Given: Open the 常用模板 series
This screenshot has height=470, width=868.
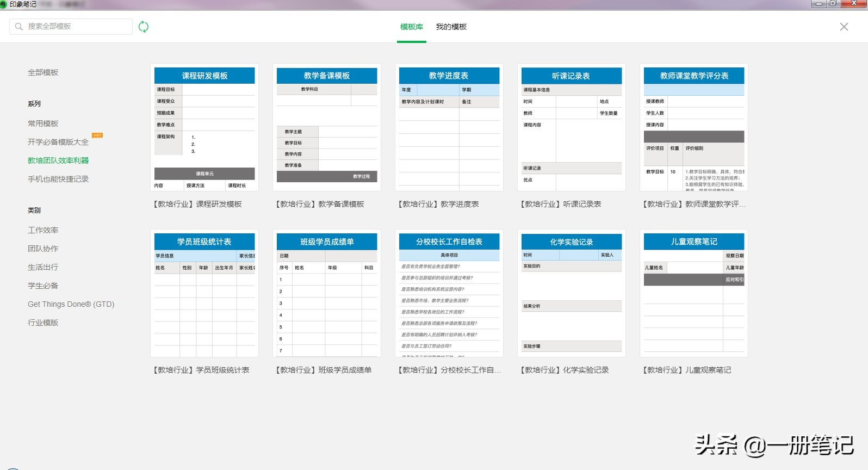Looking at the screenshot, I should (43, 123).
